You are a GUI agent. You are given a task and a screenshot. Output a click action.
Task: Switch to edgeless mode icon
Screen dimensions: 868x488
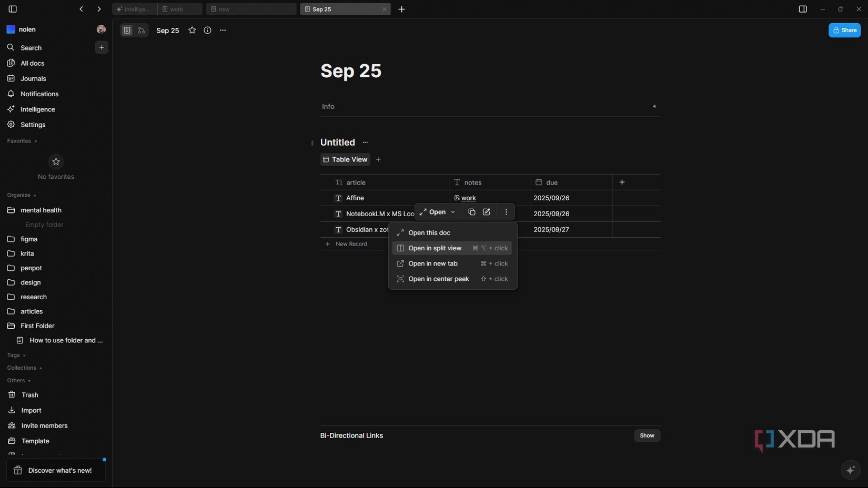click(x=142, y=30)
